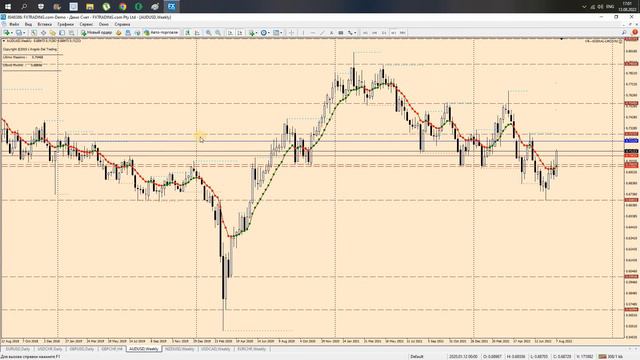640x360 pixels.
Task: Open the Windows taskbar search
Action: click(x=24, y=7)
